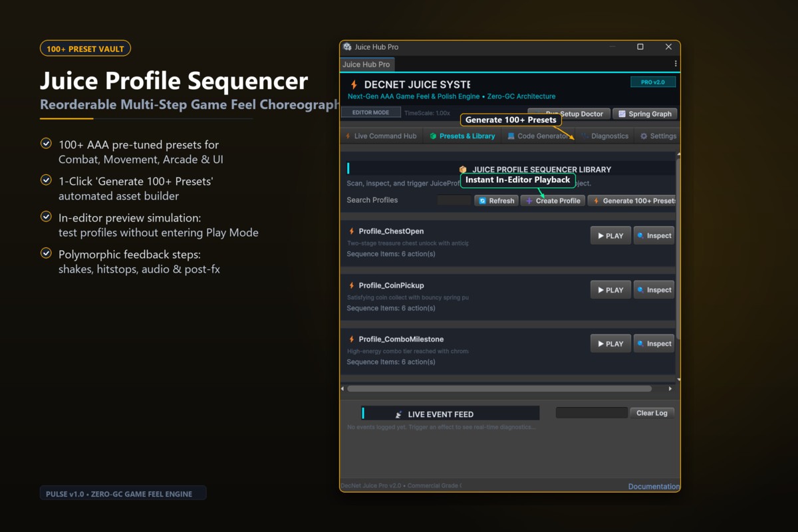This screenshot has width=798, height=532.
Task: Open the Spring Graph window
Action: [x=644, y=114]
